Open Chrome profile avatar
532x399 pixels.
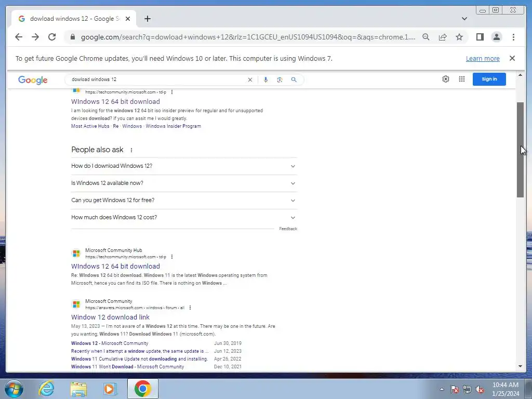[x=496, y=37]
